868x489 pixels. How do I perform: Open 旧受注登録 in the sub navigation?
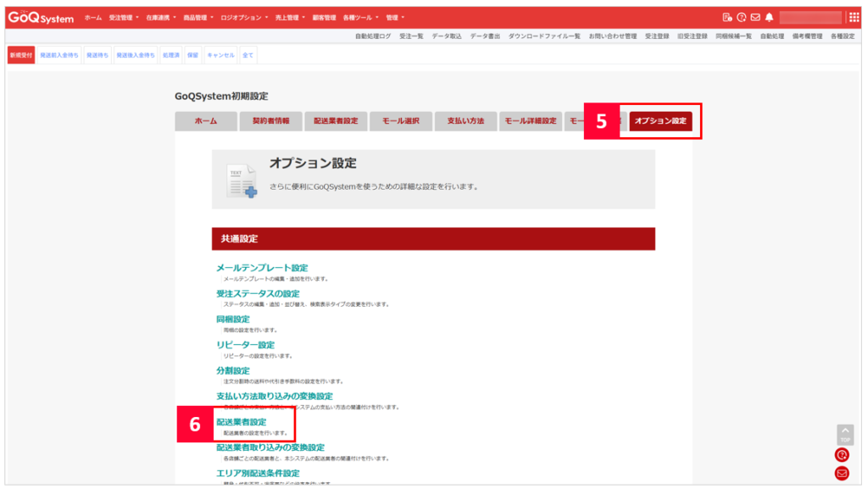click(x=692, y=36)
